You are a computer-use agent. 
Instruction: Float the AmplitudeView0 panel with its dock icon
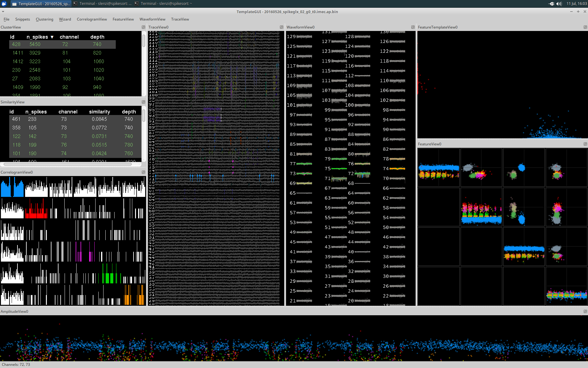pyautogui.click(x=585, y=312)
